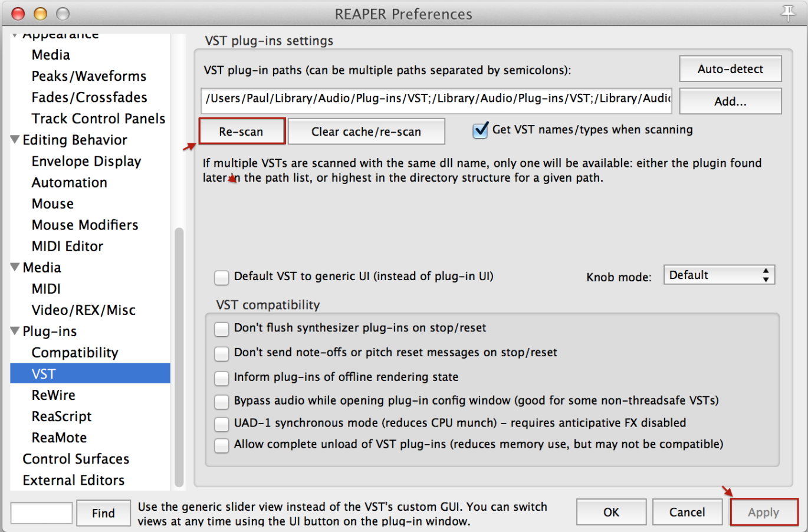
Task: Select Fades/Crossfades in the sidebar
Action: pos(90,97)
